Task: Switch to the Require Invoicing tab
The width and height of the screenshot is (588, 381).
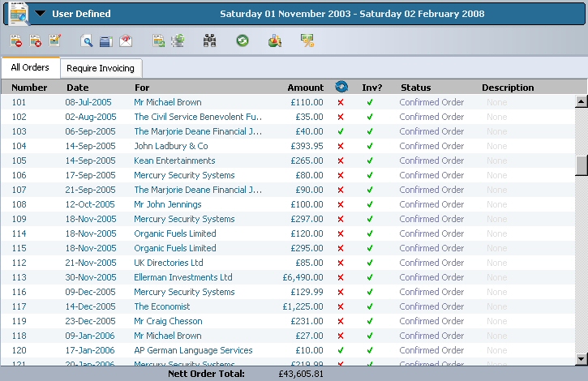Action: [101, 69]
